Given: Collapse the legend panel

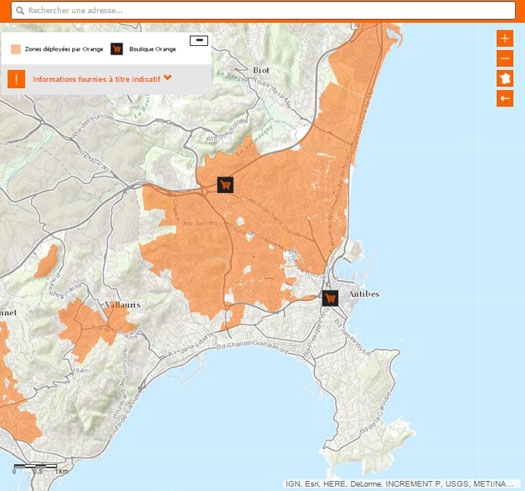Looking at the screenshot, I should click(x=199, y=41).
